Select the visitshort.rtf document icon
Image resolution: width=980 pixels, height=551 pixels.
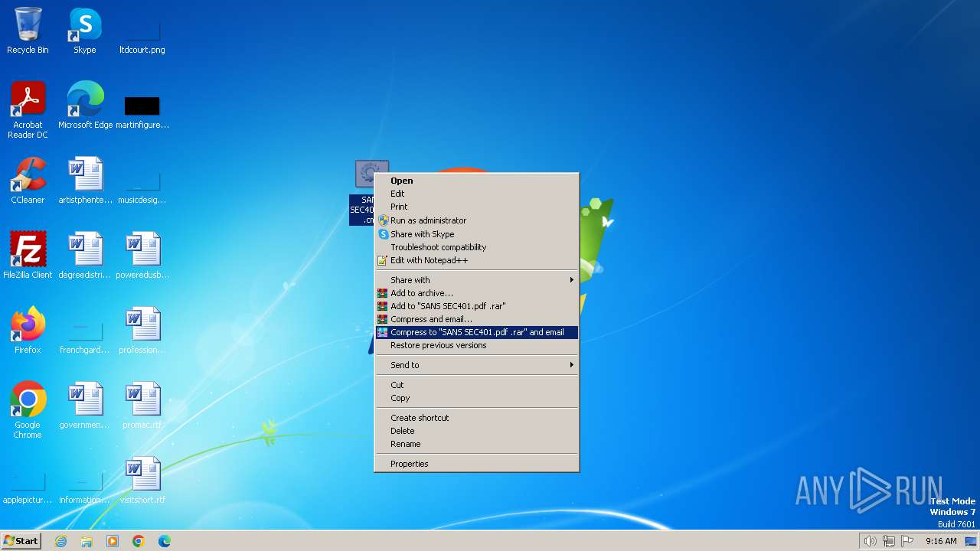(142, 481)
